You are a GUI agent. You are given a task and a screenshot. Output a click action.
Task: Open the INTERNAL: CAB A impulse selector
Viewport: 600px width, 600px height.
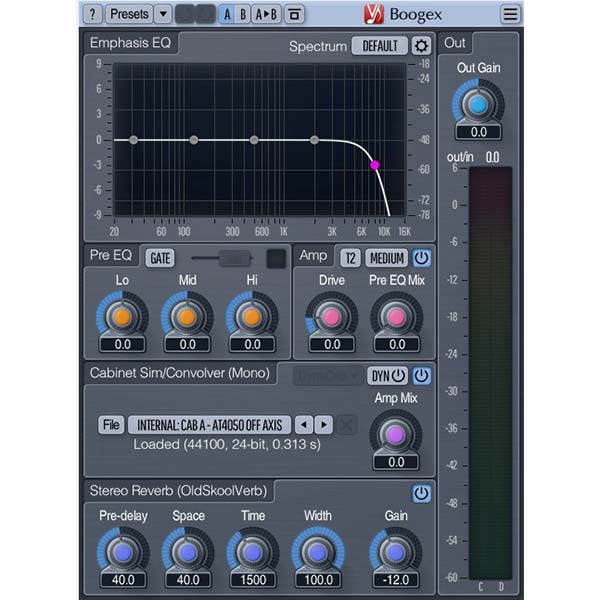pyautogui.click(x=209, y=425)
